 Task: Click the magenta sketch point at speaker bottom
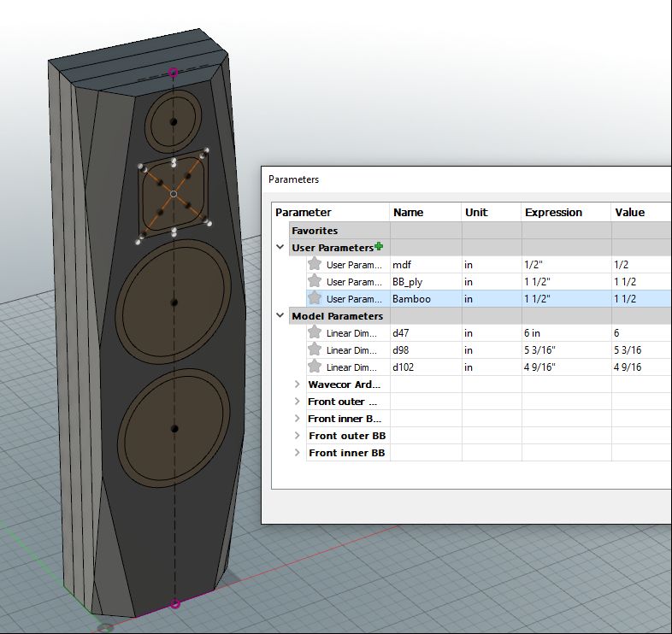pos(175,604)
